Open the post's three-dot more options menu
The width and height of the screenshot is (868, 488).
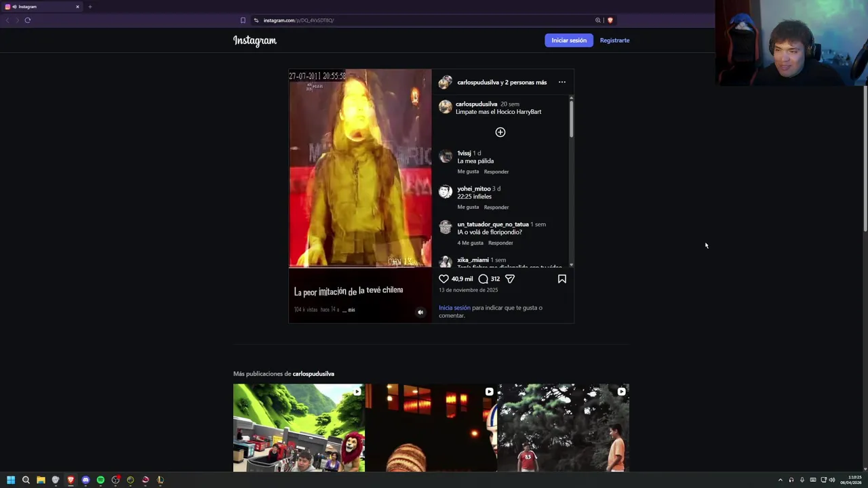tap(562, 82)
